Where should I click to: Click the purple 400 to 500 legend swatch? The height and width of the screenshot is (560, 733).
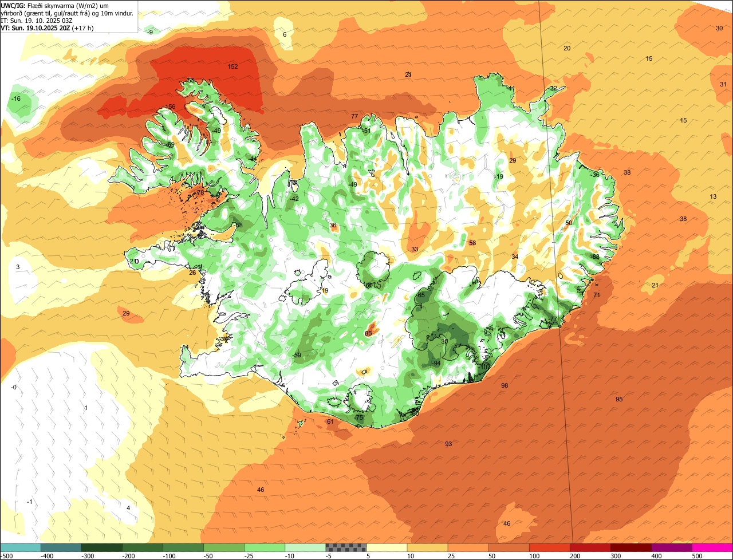(671, 547)
